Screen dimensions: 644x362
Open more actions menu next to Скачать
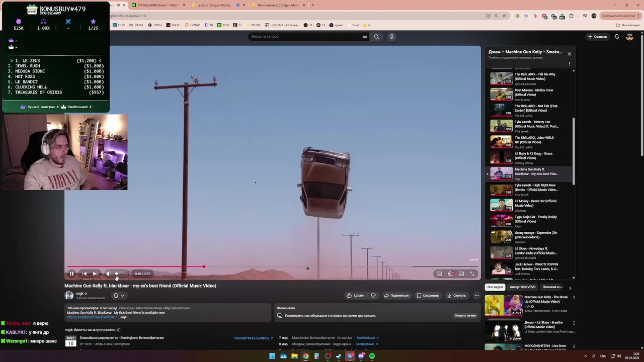point(476,296)
